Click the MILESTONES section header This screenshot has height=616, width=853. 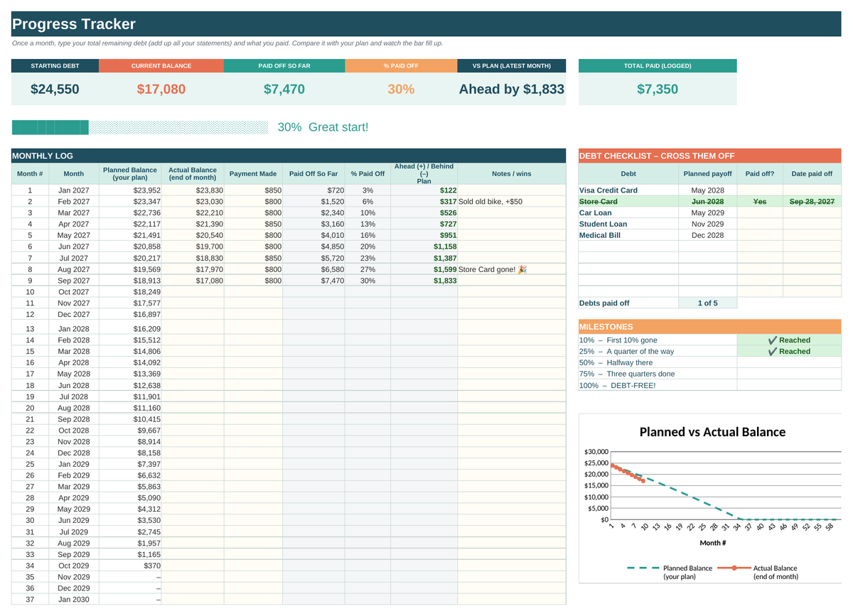click(x=710, y=327)
